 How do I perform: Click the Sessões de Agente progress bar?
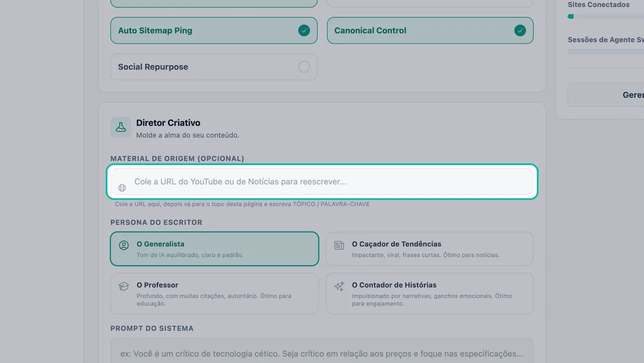tap(606, 51)
